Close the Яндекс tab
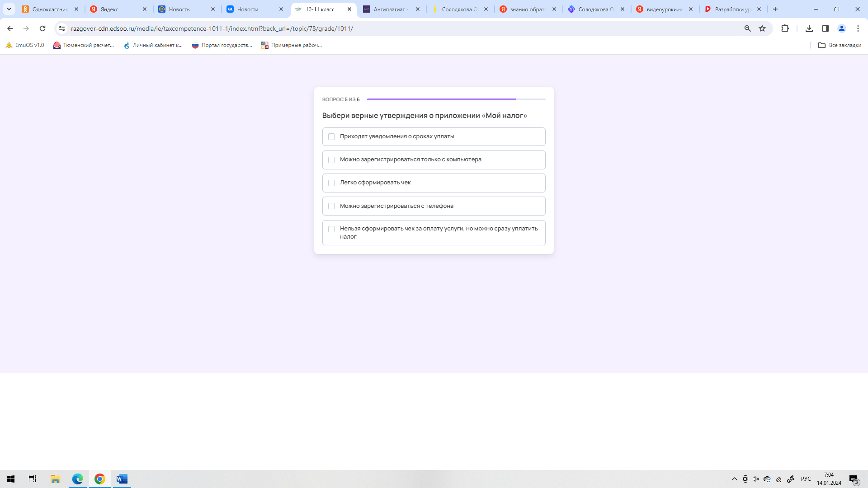 145,9
